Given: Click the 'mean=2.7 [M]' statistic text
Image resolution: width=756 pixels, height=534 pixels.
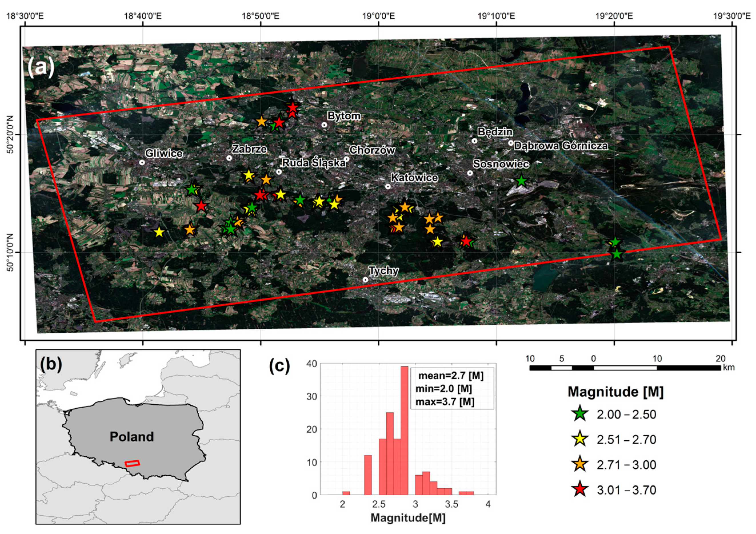Looking at the screenshot, I should coord(451,376).
